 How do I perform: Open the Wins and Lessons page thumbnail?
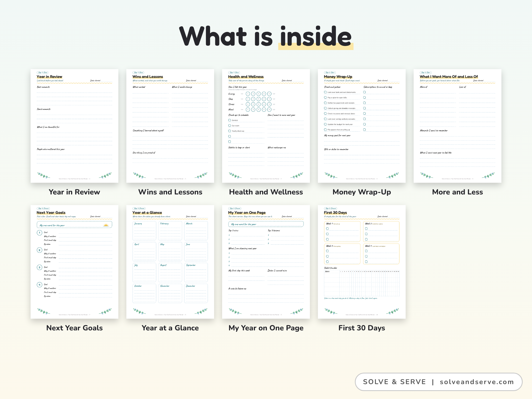click(x=170, y=126)
